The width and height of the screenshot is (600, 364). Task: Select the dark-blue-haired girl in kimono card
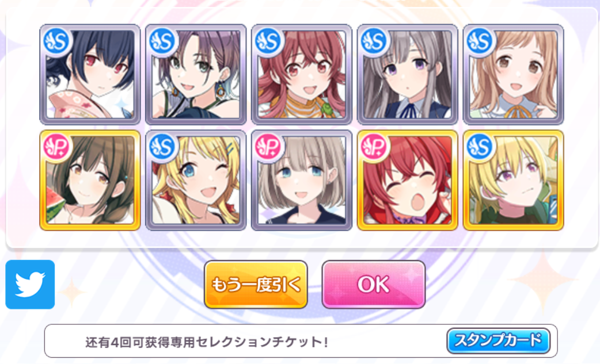point(90,75)
